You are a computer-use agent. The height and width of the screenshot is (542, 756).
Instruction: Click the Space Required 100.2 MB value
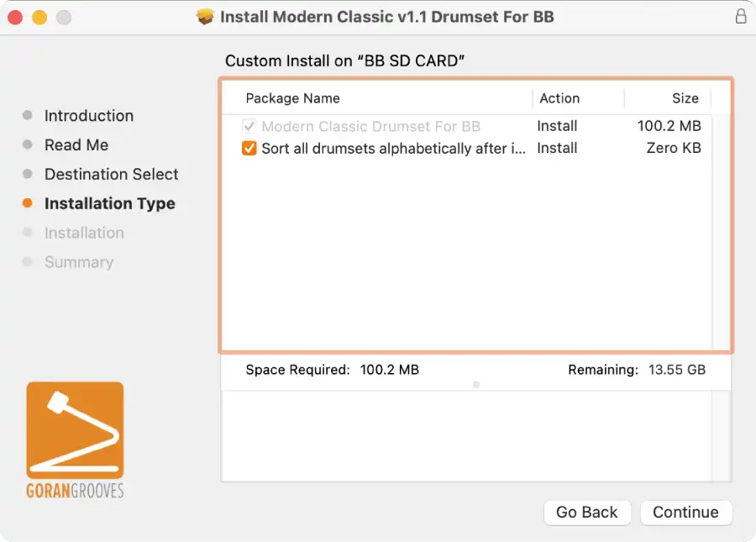point(390,370)
